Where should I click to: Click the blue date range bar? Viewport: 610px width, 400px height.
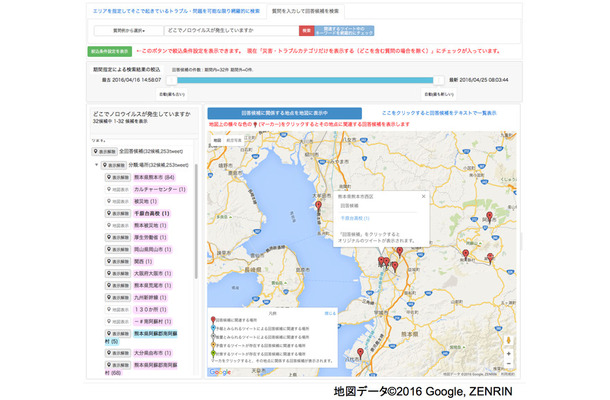(305, 80)
